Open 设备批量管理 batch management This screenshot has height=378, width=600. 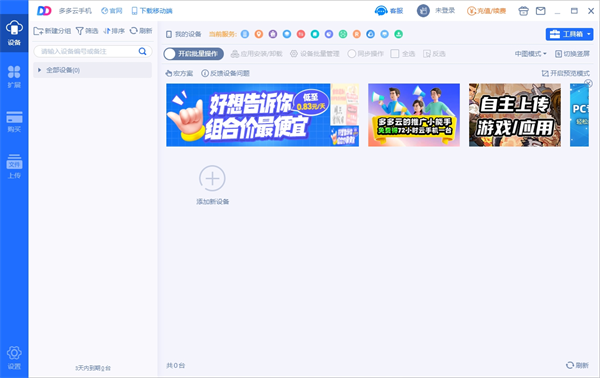pyautogui.click(x=315, y=54)
